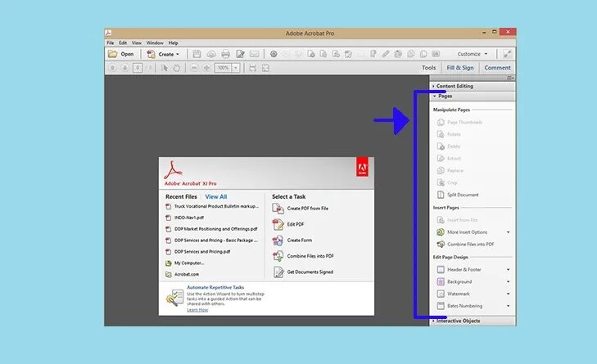Open Truck Vocational Product Bulletin markup file
Viewport: 597px width, 364px height.
[212, 206]
